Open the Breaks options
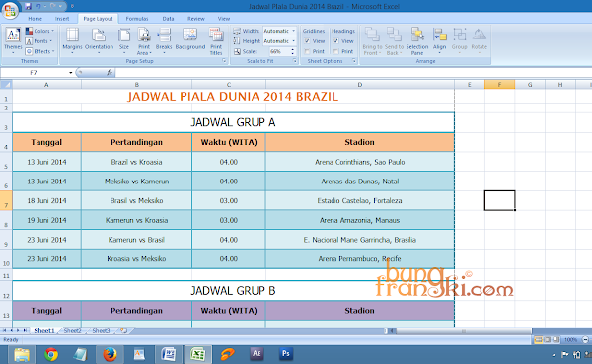Image resolution: width=592 pixels, height=364 pixels. coord(164,40)
